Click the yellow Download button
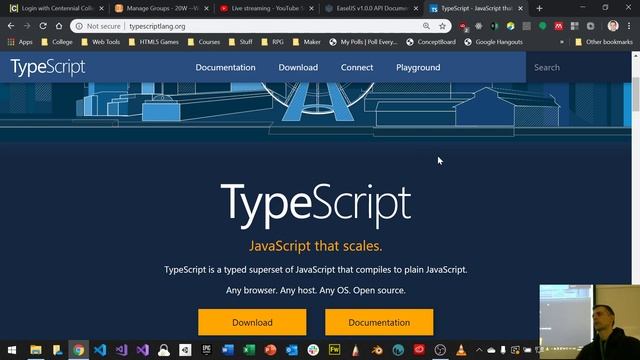The width and height of the screenshot is (640, 360). pos(252,322)
